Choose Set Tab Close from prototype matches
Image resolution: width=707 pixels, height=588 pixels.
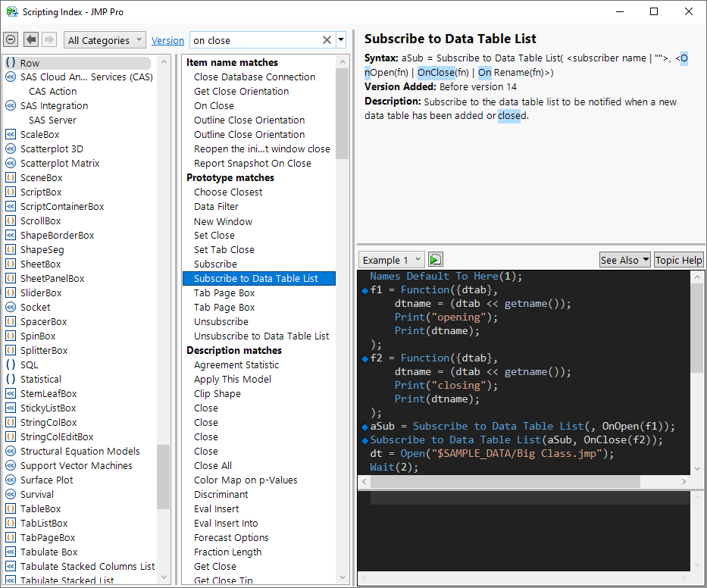point(224,250)
